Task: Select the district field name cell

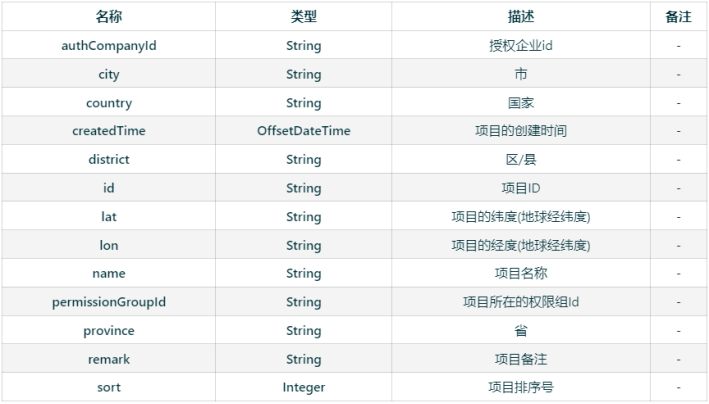Action: (109, 160)
